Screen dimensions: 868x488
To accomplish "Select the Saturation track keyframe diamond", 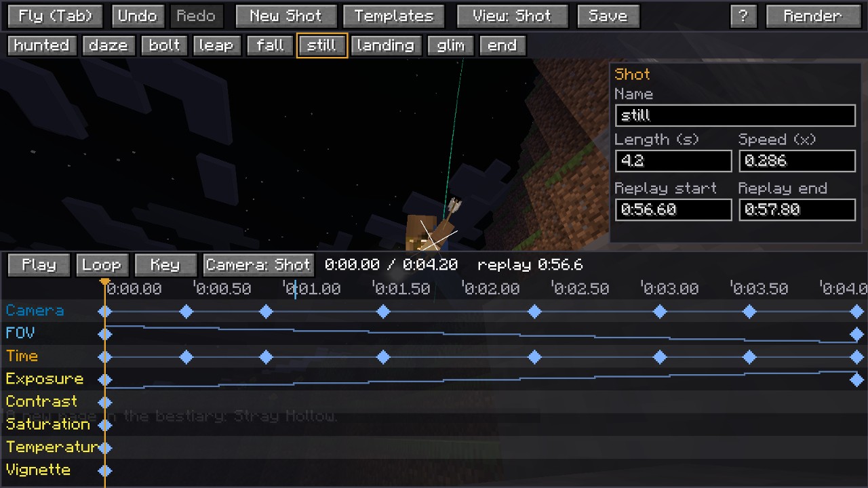I will (104, 426).
